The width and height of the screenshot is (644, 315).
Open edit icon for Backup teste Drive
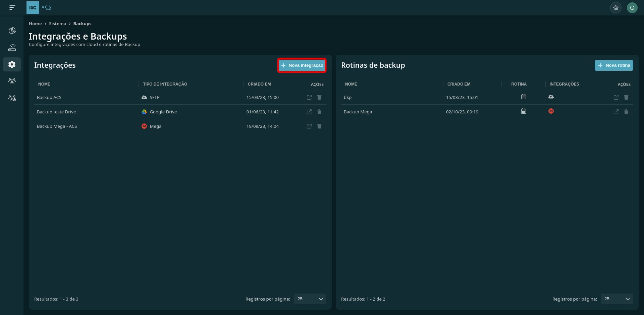[x=309, y=112]
